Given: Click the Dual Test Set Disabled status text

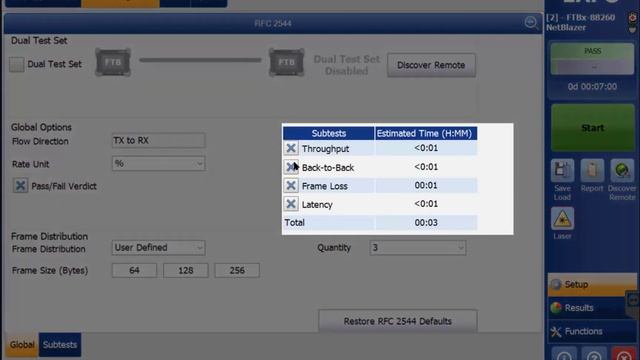Looking at the screenshot, I should (347, 65).
